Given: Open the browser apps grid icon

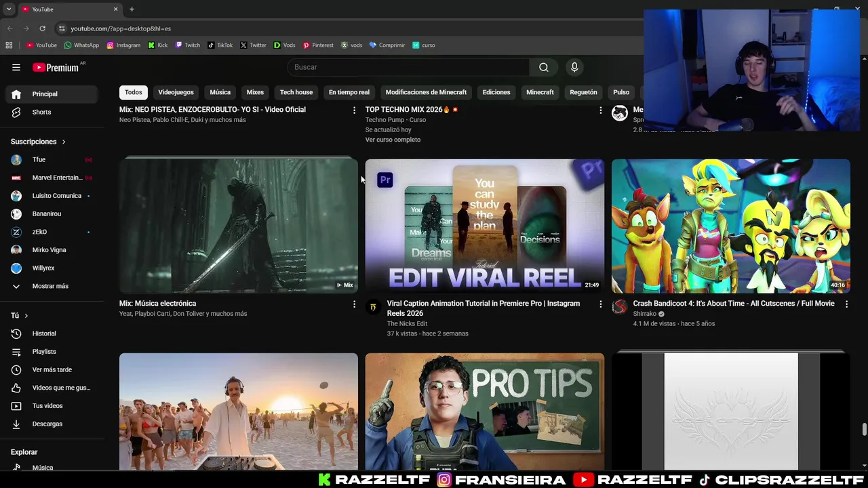Looking at the screenshot, I should (x=9, y=45).
